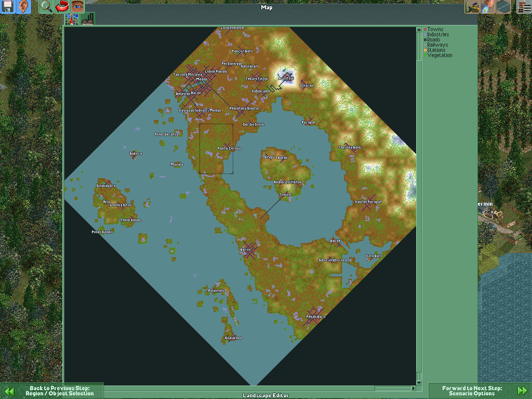Click the 'Hilibafuna' town label
Viewport: 532px width, 399px height.
pyautogui.click(x=233, y=338)
